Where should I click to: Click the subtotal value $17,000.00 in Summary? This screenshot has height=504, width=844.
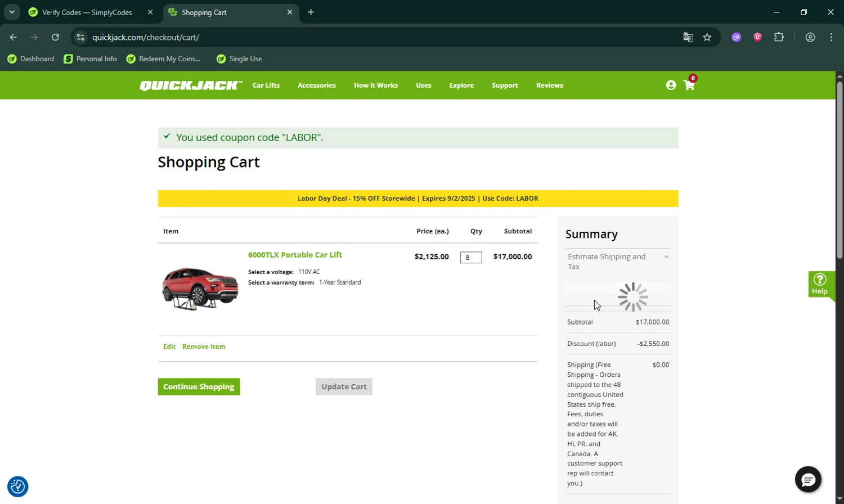[652, 322]
